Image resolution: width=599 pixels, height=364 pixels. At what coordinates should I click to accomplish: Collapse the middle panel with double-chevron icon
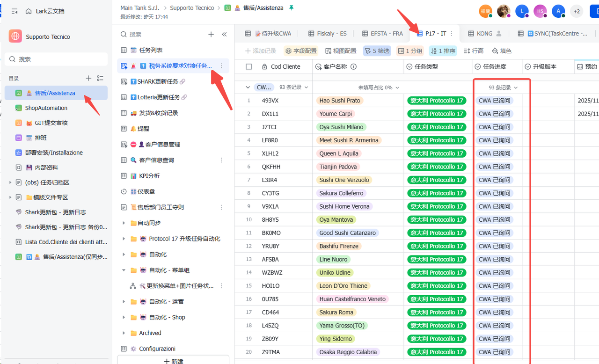tap(224, 34)
